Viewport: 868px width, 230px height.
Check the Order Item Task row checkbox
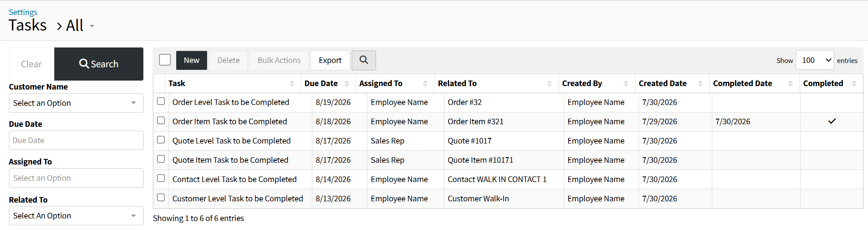(x=161, y=120)
